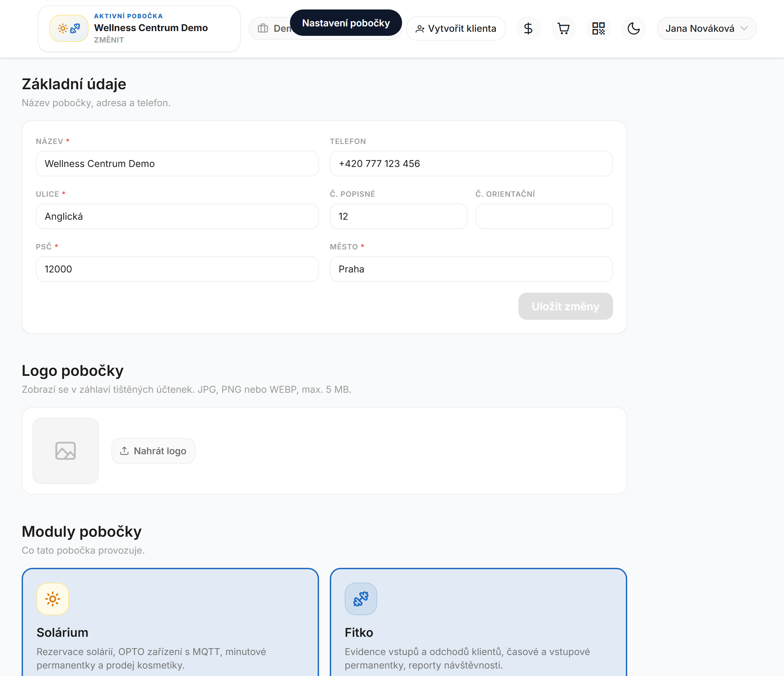Click the briefcase icon in header
Image resolution: width=784 pixels, height=676 pixels.
point(263,28)
